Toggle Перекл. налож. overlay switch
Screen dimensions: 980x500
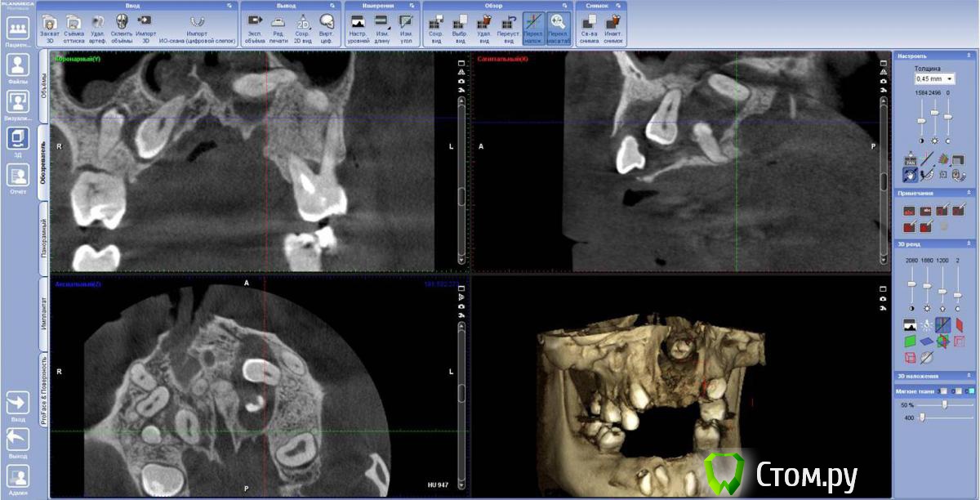pos(533,22)
